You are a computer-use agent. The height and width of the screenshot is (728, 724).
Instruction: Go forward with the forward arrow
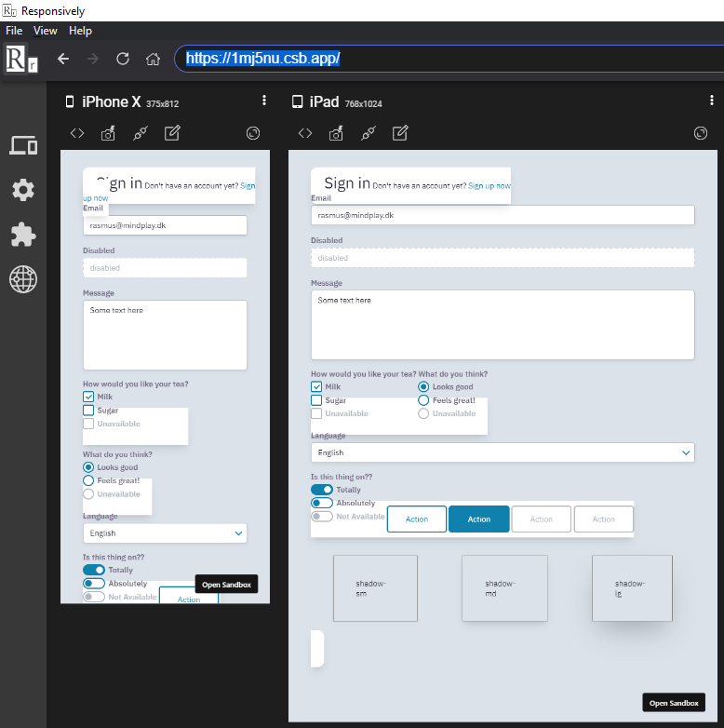pos(93,59)
